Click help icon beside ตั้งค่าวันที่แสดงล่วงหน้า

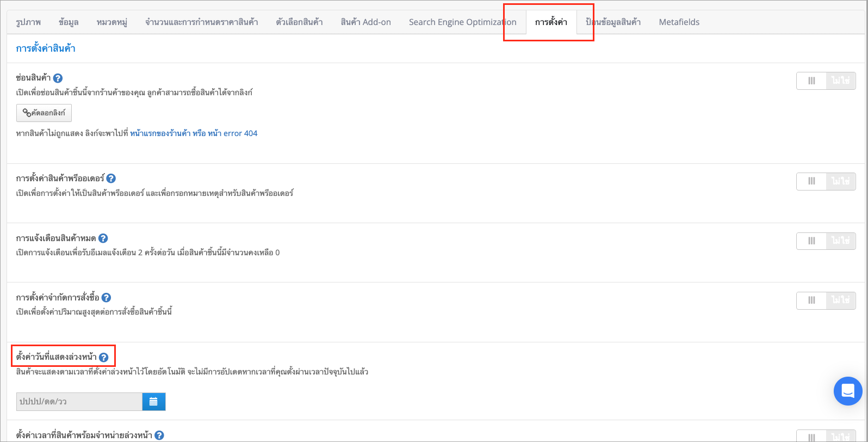pyautogui.click(x=103, y=358)
